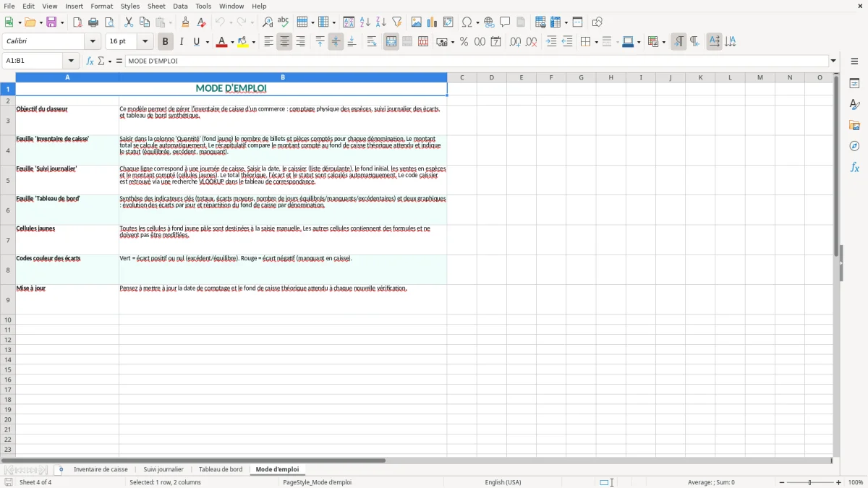
Task: Open Find and Replace
Action: (268, 22)
